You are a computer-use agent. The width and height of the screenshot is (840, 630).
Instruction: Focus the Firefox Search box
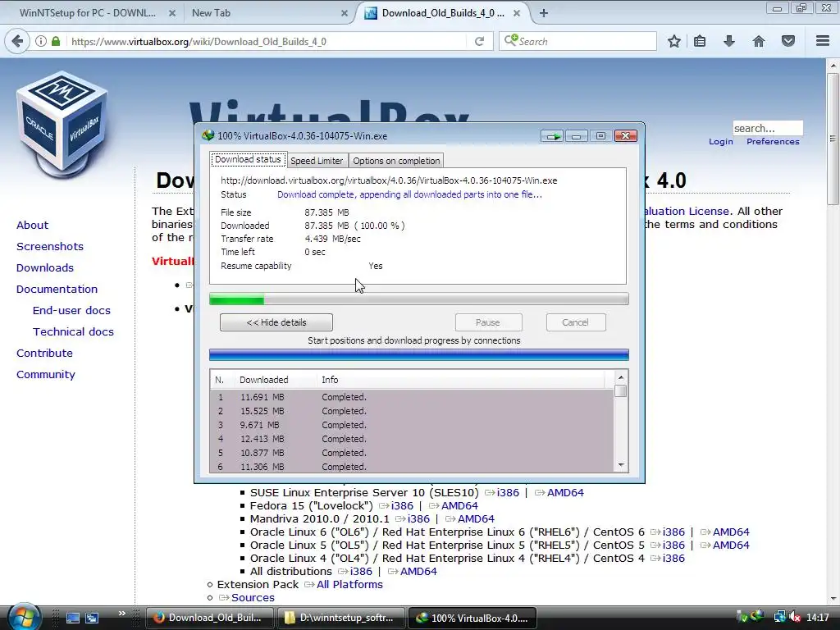click(x=577, y=41)
